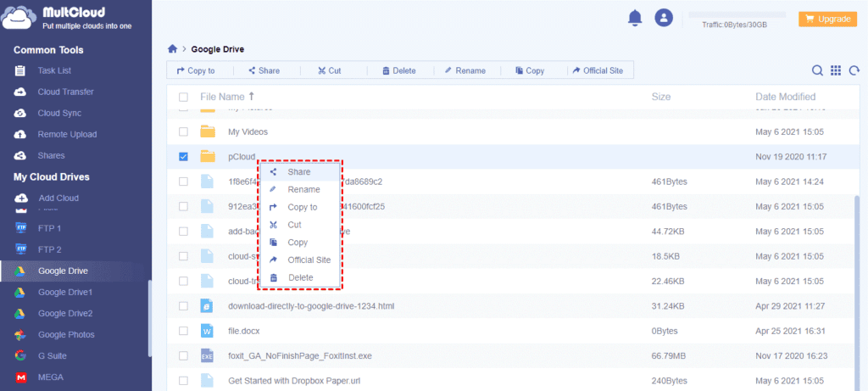Open the Google Drive1 drive
Viewport: 868px width, 391px height.
coord(64,292)
